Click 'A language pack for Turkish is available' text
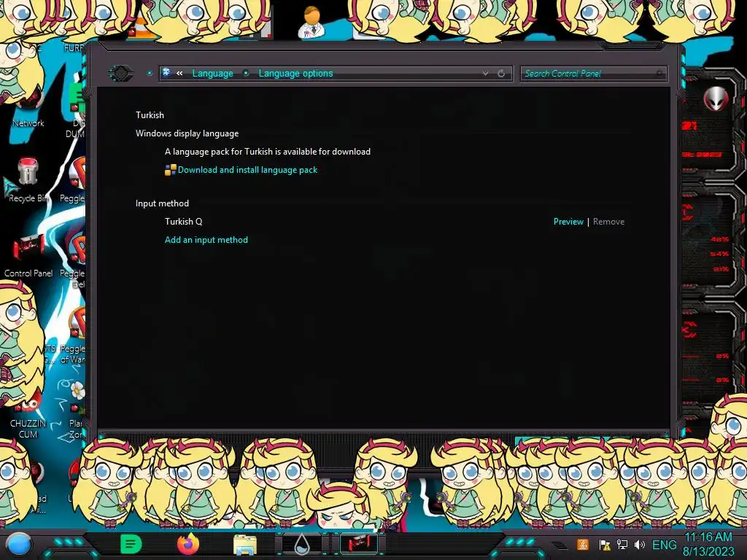The width and height of the screenshot is (747, 560). point(267,152)
